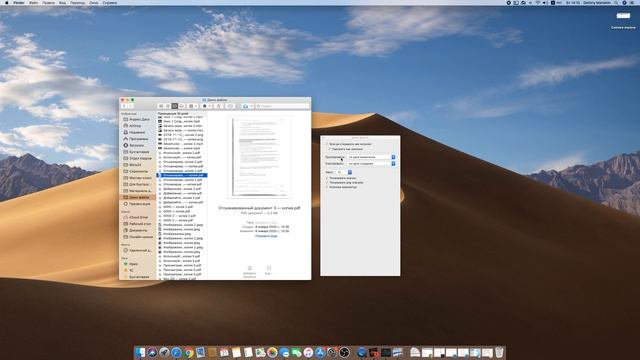Click the Показать еще link
Image resolution: width=640 pixels, height=360 pixels.
tap(266, 236)
